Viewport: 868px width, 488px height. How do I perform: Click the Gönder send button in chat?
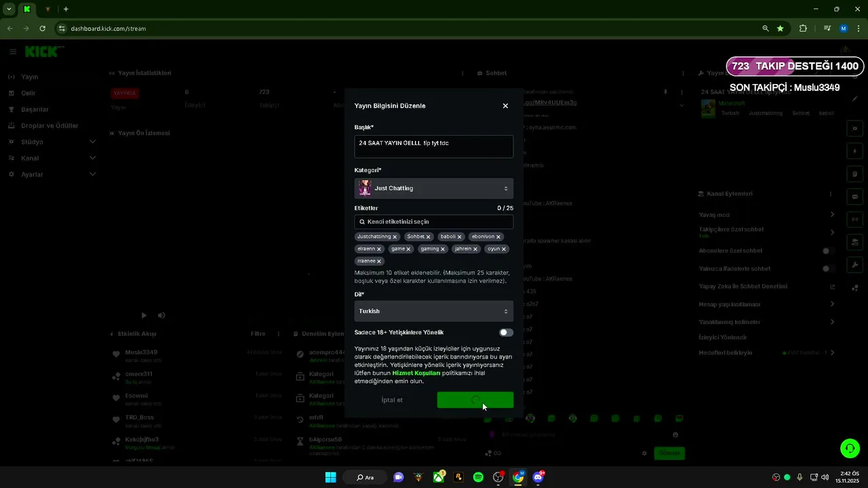coord(669,453)
